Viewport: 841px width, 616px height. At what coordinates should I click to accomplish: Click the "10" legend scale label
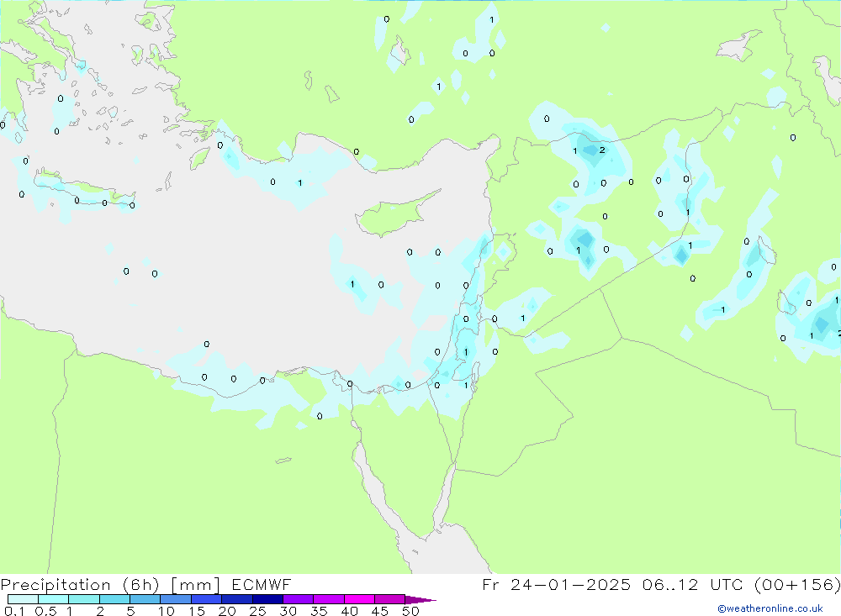click(x=167, y=611)
